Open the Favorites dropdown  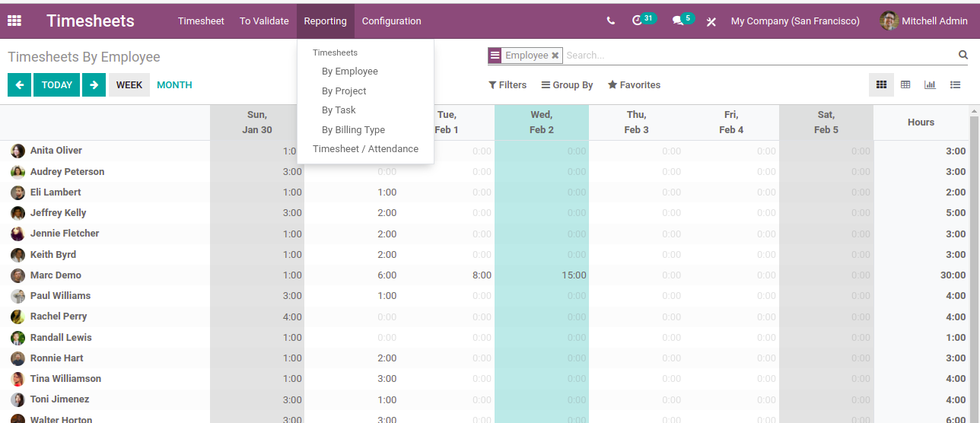coord(634,85)
